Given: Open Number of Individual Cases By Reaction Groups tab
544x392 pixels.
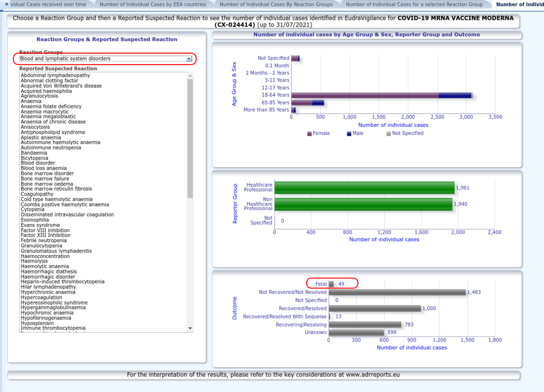Looking at the screenshot, I should pos(276,4).
